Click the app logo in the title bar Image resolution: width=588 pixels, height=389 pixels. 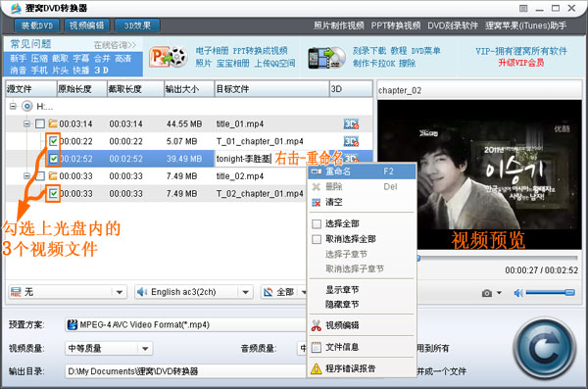pos(16,8)
